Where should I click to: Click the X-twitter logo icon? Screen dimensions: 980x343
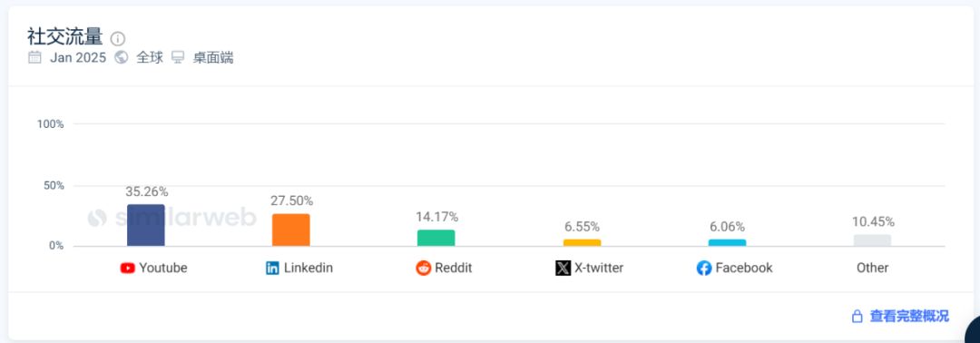point(563,268)
